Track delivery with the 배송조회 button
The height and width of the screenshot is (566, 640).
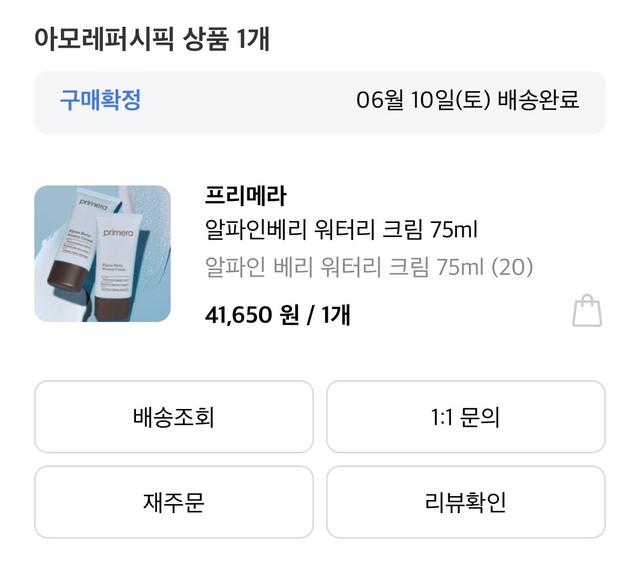pyautogui.click(x=174, y=416)
